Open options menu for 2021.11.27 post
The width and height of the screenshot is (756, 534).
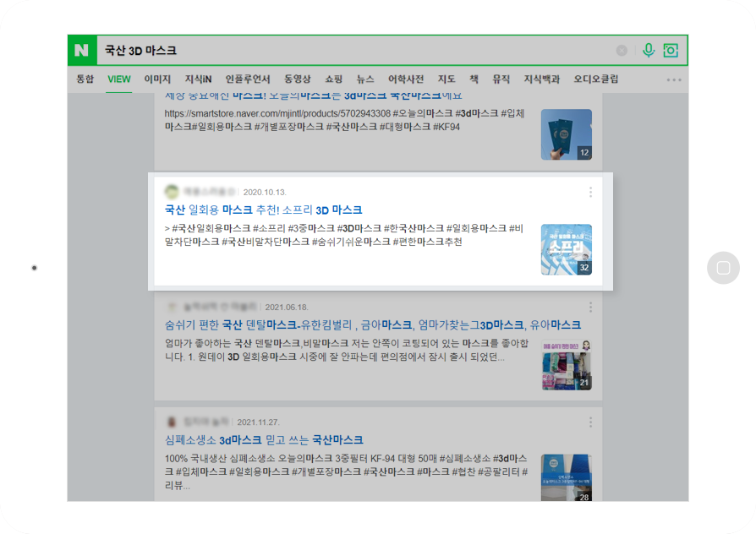tap(590, 422)
